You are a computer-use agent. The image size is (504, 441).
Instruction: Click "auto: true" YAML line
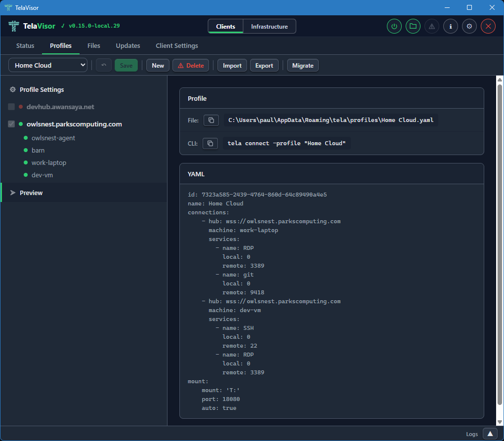(219, 408)
